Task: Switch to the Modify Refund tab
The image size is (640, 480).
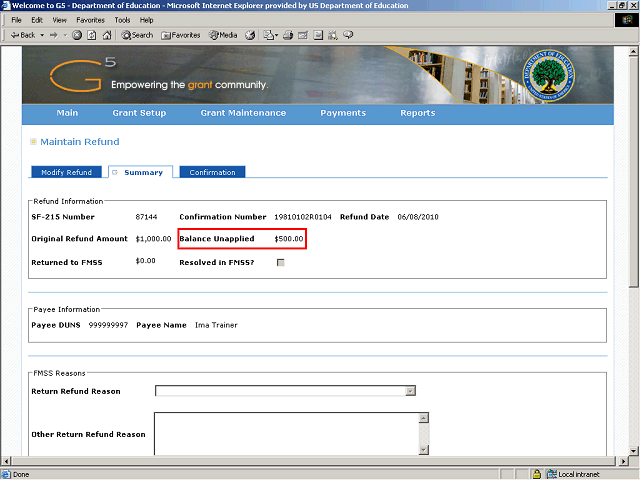Action: 67,172
